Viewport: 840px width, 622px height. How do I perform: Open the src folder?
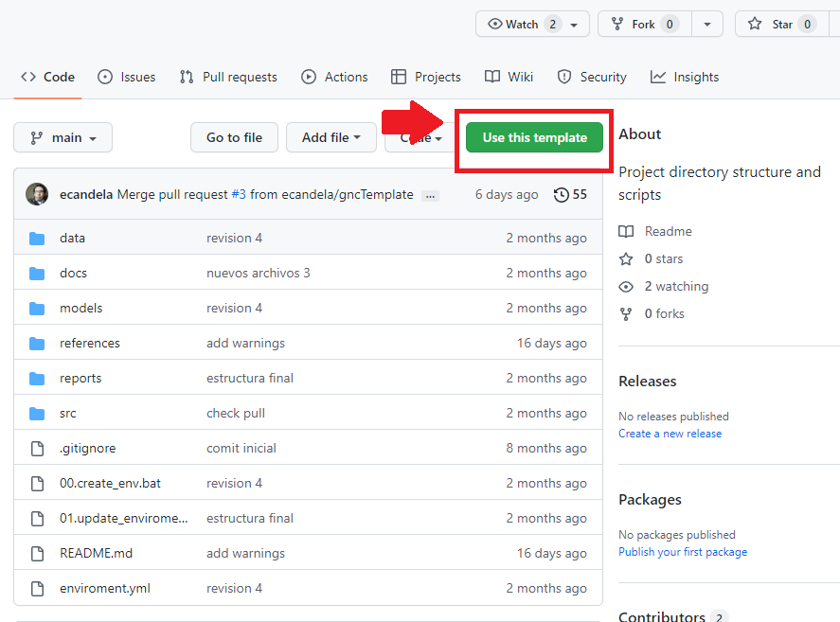[68, 413]
